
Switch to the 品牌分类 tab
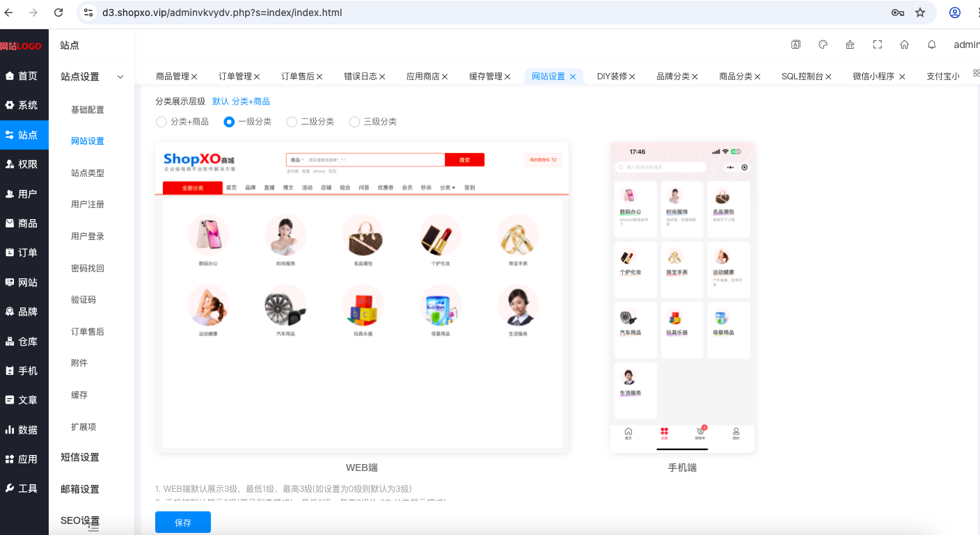point(673,77)
